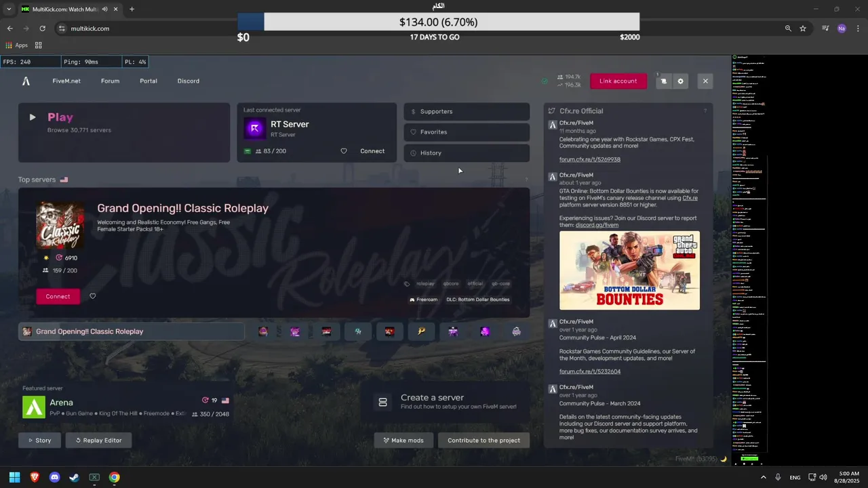This screenshot has height=488, width=868.
Task: Show hidden system tray icons
Action: [x=763, y=477]
